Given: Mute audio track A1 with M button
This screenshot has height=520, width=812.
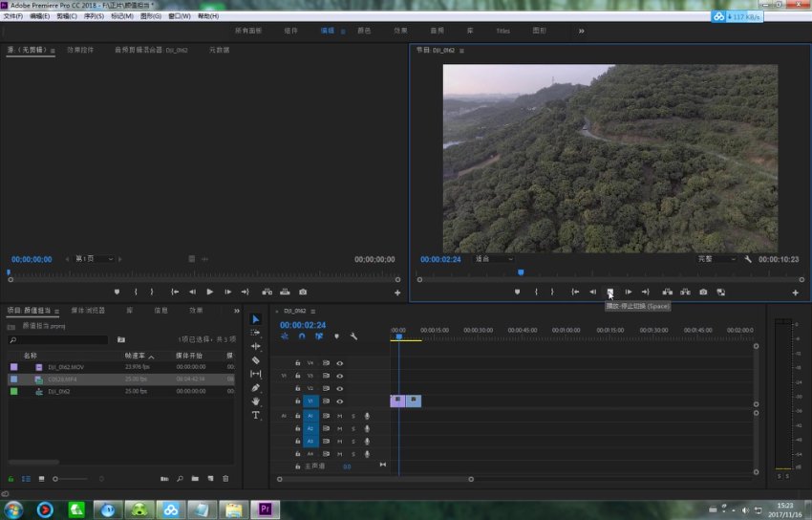Looking at the screenshot, I should tap(339, 416).
